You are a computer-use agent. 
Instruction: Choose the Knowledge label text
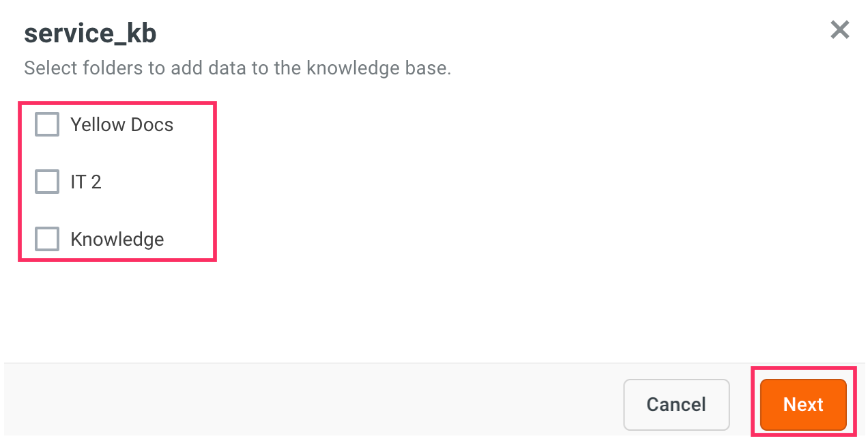click(x=117, y=240)
